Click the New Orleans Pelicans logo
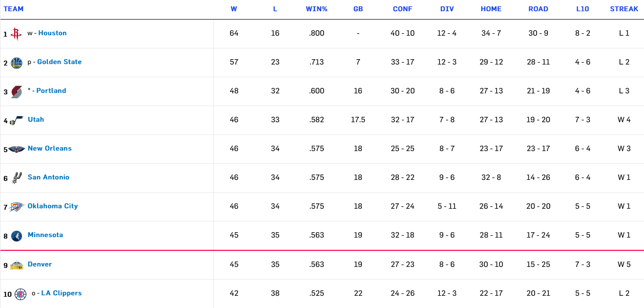The height and width of the screenshot is (308, 644). coord(16,149)
